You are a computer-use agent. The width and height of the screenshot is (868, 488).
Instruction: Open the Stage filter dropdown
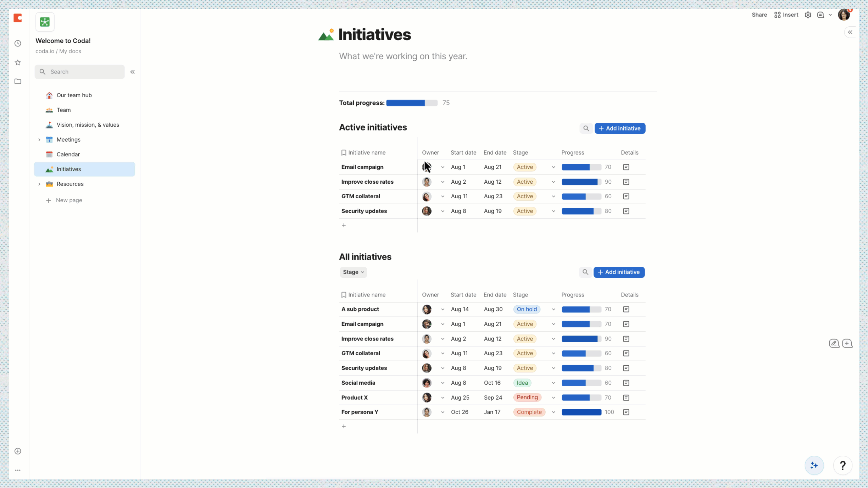click(353, 272)
